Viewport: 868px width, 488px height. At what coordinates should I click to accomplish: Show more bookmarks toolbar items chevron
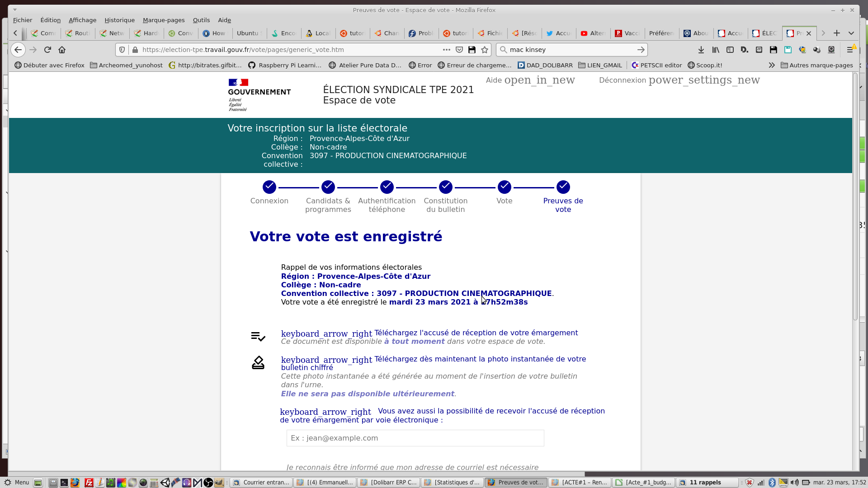click(x=771, y=65)
